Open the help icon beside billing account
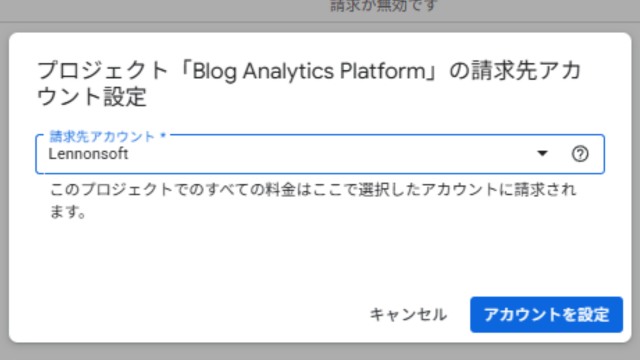The width and height of the screenshot is (640, 360). [580, 154]
